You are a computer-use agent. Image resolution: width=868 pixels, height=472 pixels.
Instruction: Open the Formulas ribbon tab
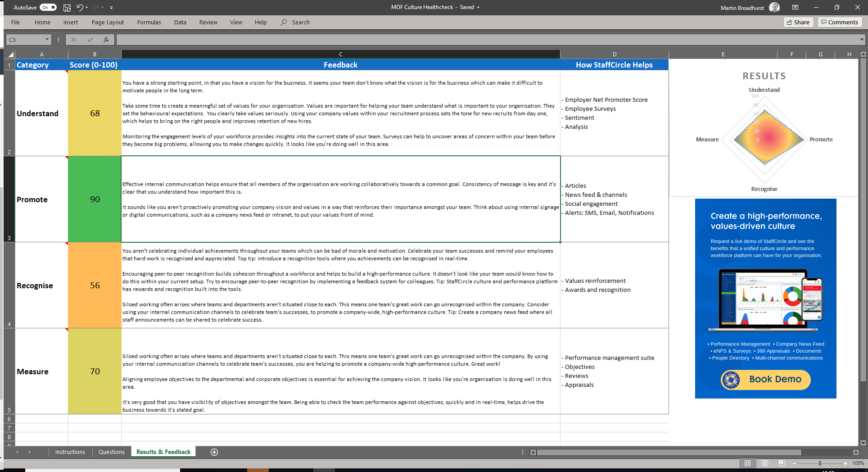[x=149, y=23]
